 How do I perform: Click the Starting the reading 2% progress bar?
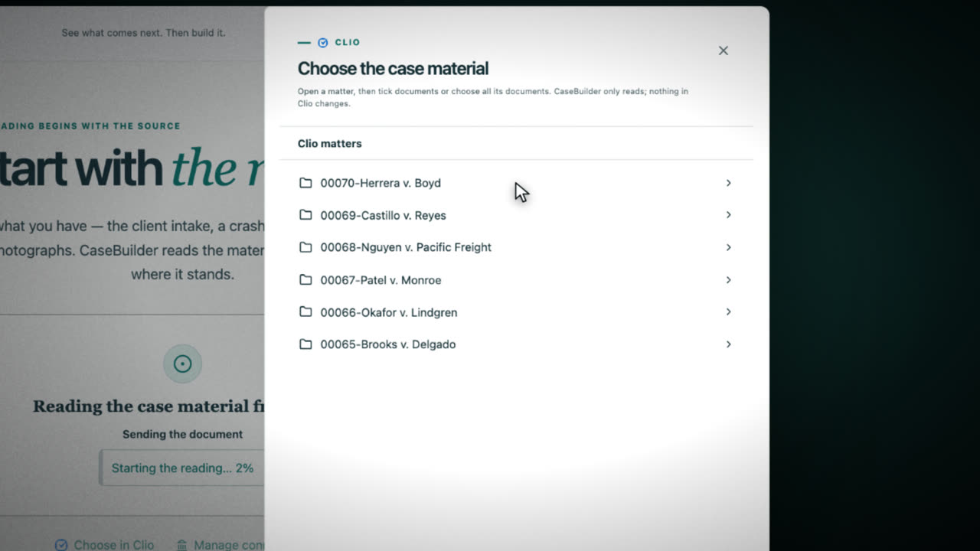tap(182, 468)
